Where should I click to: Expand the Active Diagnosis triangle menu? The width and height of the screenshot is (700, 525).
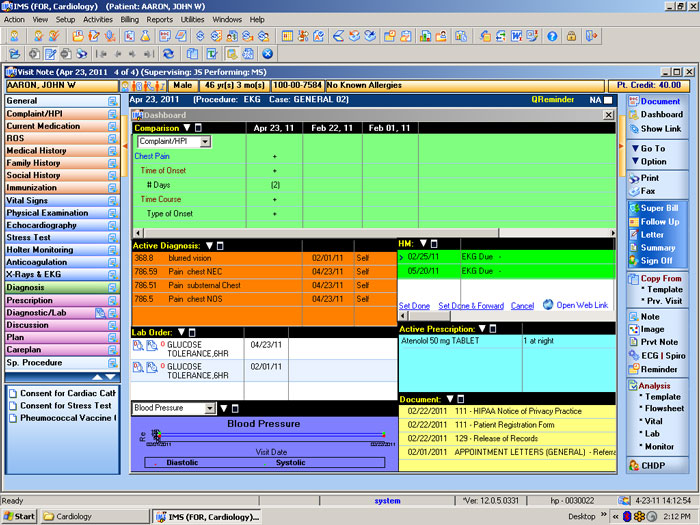(x=209, y=246)
